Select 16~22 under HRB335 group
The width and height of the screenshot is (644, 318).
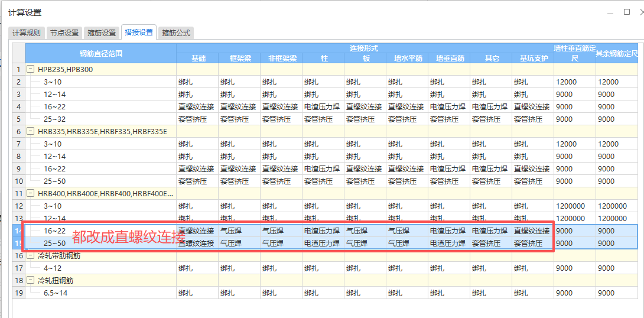point(101,169)
